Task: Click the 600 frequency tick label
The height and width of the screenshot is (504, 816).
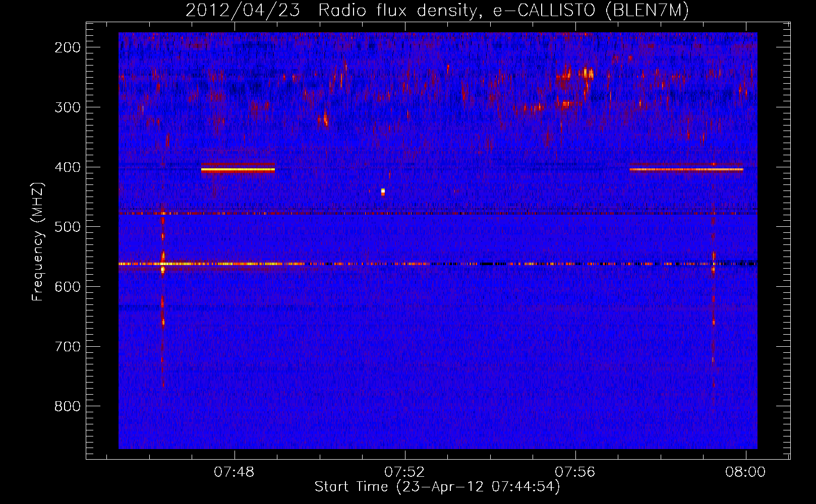Action: coord(68,287)
